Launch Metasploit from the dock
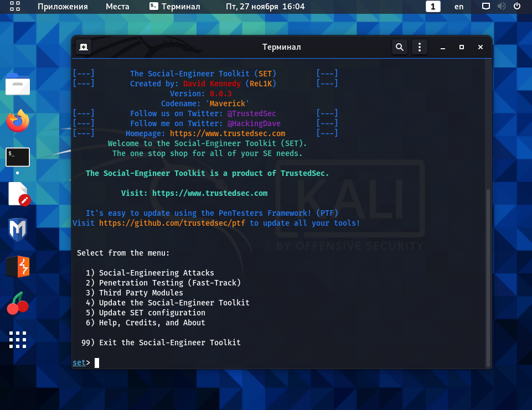Viewport: 532px width, 410px height. (x=18, y=230)
